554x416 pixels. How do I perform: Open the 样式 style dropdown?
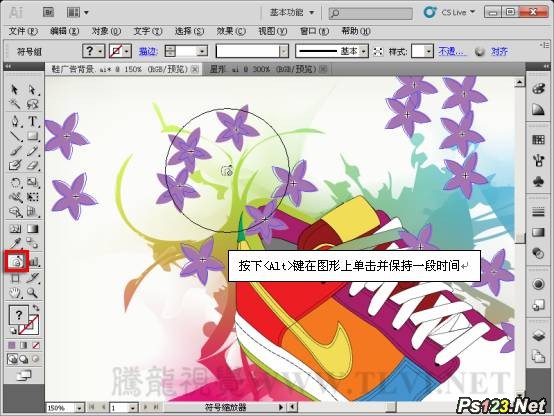click(428, 51)
